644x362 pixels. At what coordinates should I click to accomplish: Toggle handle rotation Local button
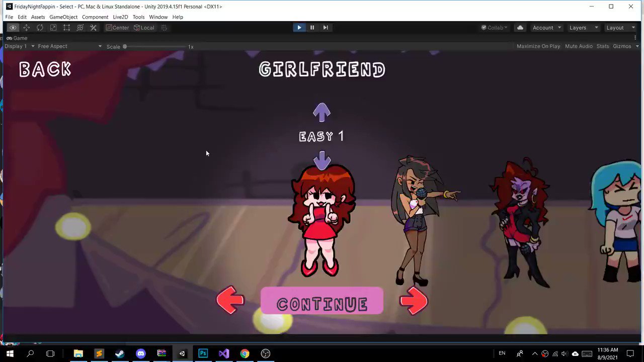(144, 28)
